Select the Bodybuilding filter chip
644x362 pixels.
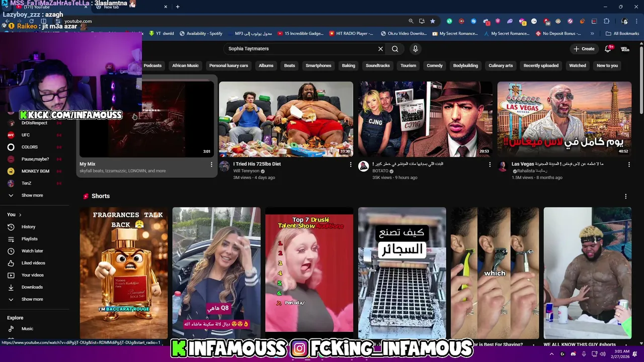[x=465, y=65]
